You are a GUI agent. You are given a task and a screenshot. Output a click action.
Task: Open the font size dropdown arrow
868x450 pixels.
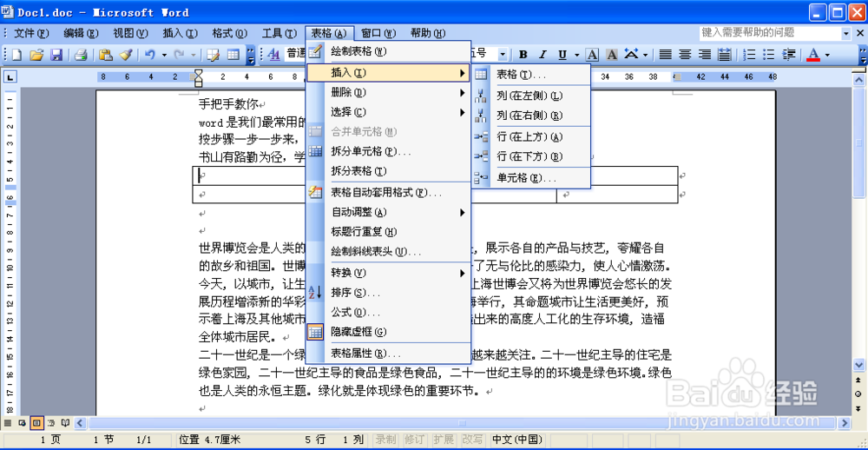coord(502,55)
